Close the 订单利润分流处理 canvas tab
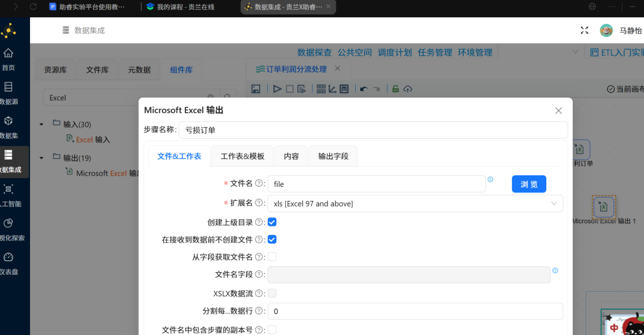 (338, 69)
